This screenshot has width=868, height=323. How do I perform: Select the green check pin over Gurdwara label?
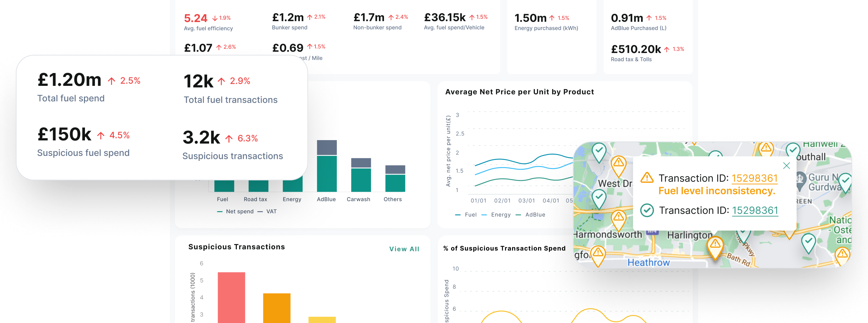point(845,183)
